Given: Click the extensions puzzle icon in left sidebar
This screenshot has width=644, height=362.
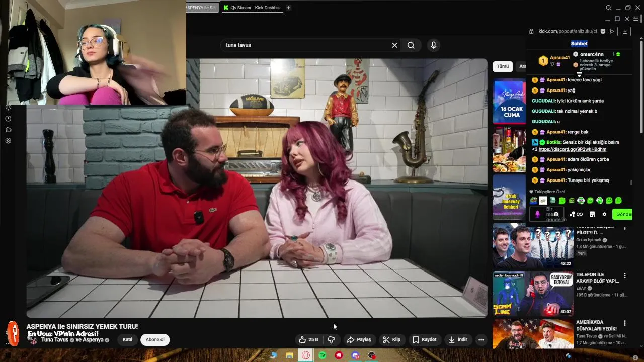Looking at the screenshot, I should click(x=8, y=130).
